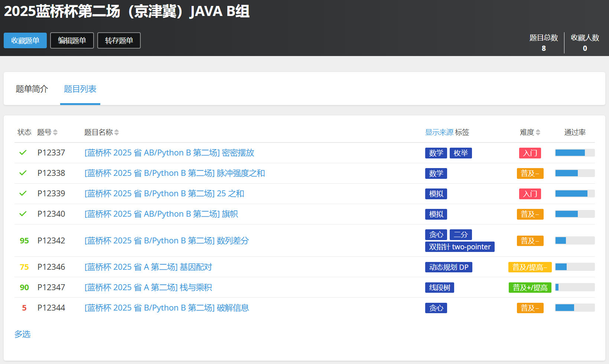Viewport: 609px width, 364px height.
Task: Click the 多选 multi-select link
Action: (23, 334)
